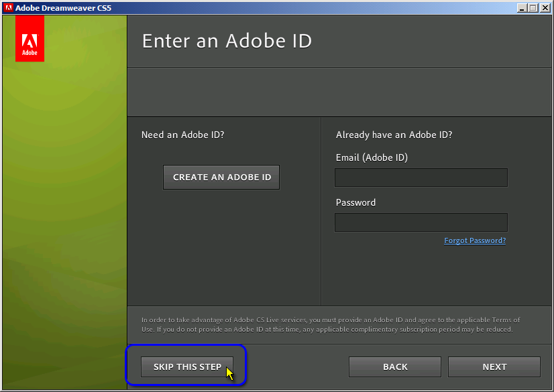The width and height of the screenshot is (554, 392).
Task: Minimize the Adobe Dreamweaver CS5 window
Action: tap(522, 8)
